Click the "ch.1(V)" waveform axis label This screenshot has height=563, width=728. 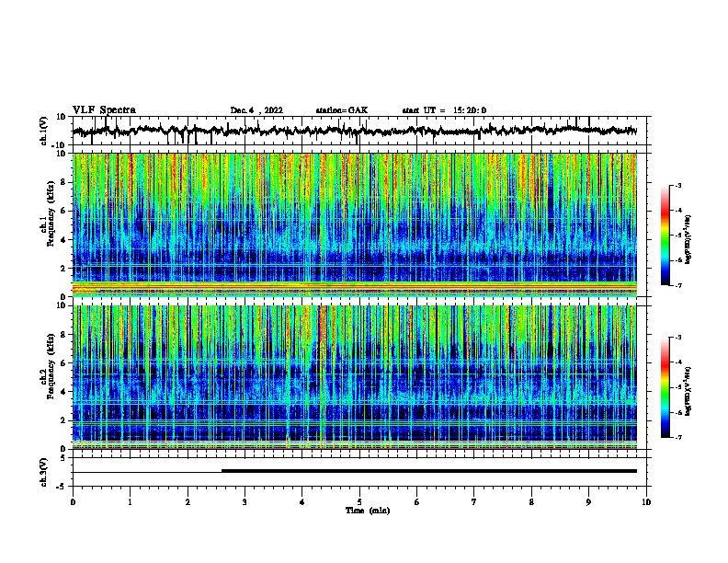[x=44, y=131]
